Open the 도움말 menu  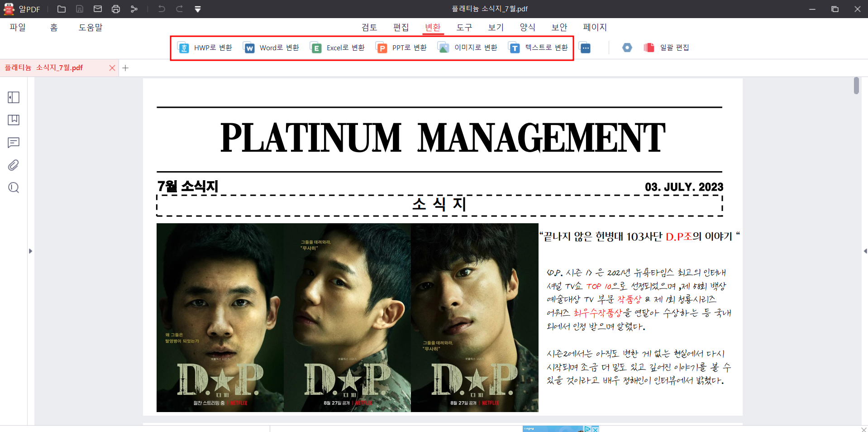coord(91,28)
